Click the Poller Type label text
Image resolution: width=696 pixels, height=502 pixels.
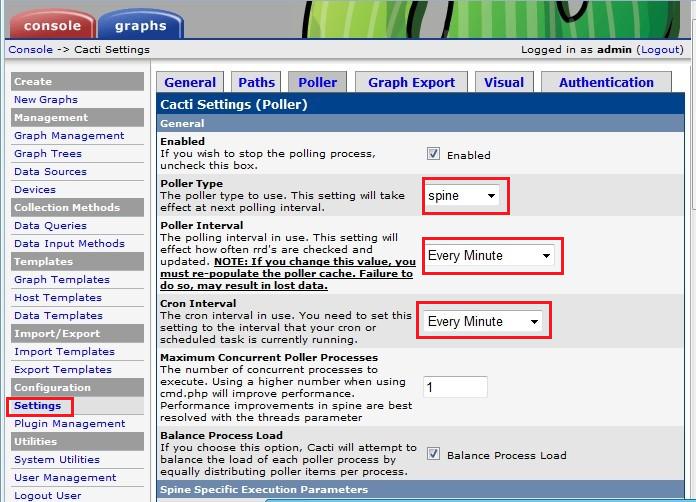(192, 183)
